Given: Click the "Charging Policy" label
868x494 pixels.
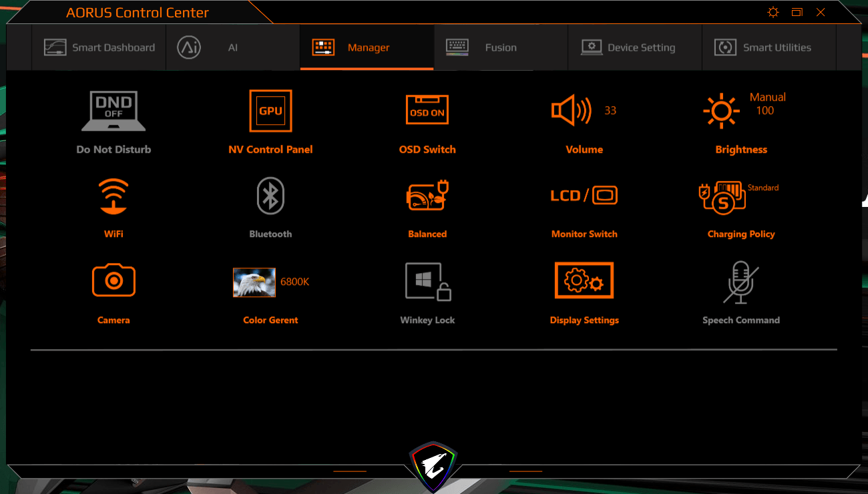Looking at the screenshot, I should (741, 234).
